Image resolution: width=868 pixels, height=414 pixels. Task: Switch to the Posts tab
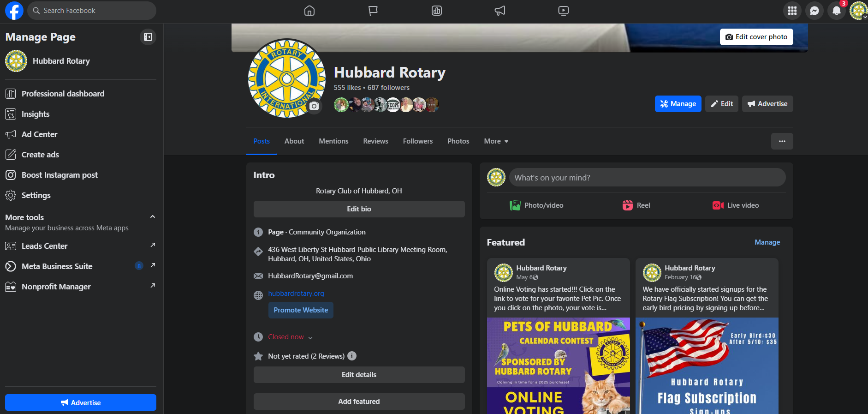coord(262,141)
